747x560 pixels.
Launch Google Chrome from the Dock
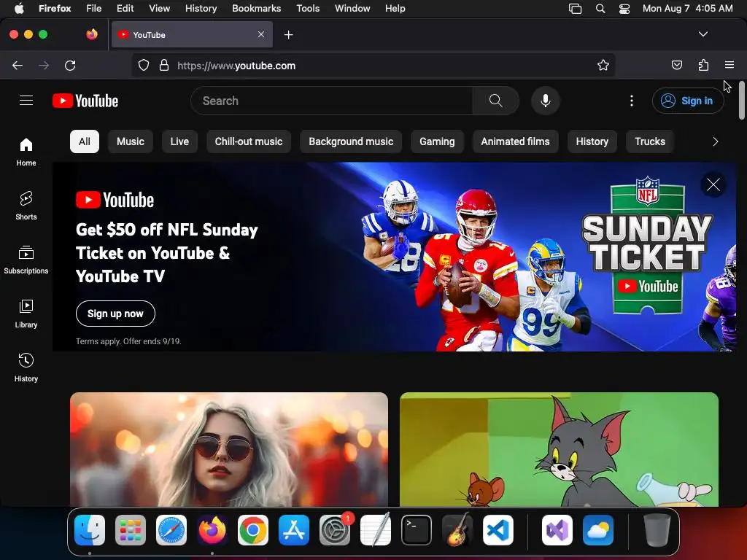click(x=253, y=530)
